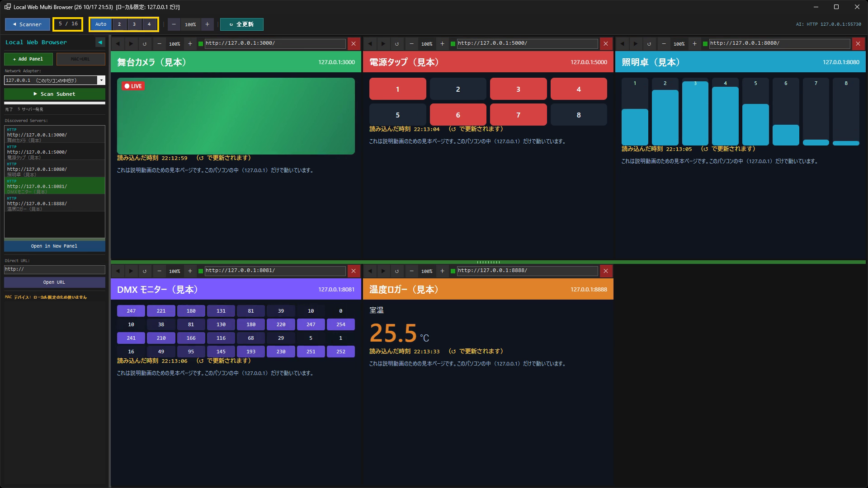The height and width of the screenshot is (488, 868).
Task: Select server http://127.0.0.1:8888/ in list
Action: [55, 203]
